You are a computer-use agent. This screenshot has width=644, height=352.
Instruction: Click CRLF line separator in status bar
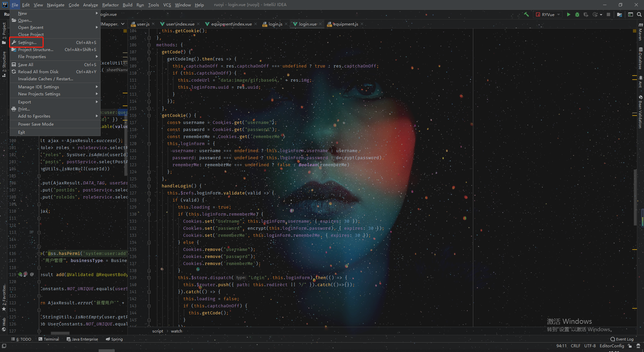576,346
